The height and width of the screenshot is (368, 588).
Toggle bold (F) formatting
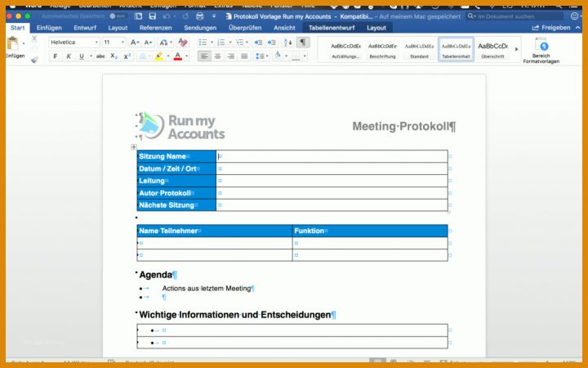coord(56,56)
